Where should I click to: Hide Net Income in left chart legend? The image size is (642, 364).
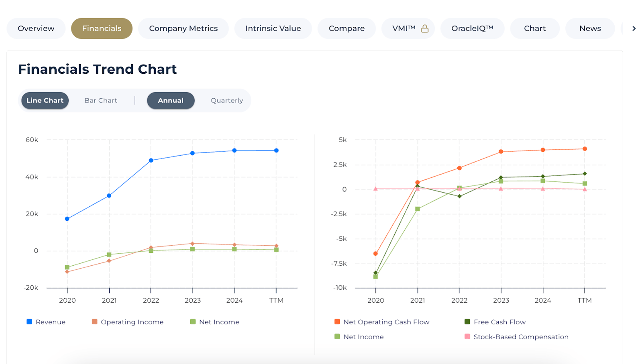pos(193,322)
